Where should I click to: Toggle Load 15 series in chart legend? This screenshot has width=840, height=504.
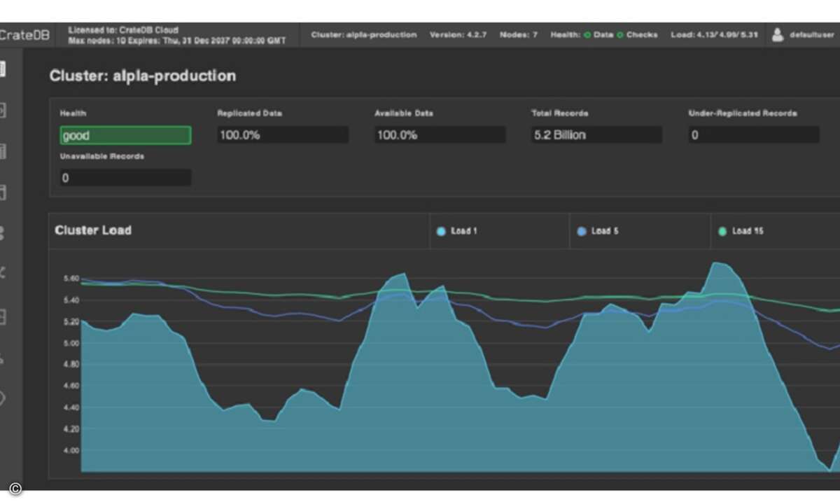pos(741,231)
